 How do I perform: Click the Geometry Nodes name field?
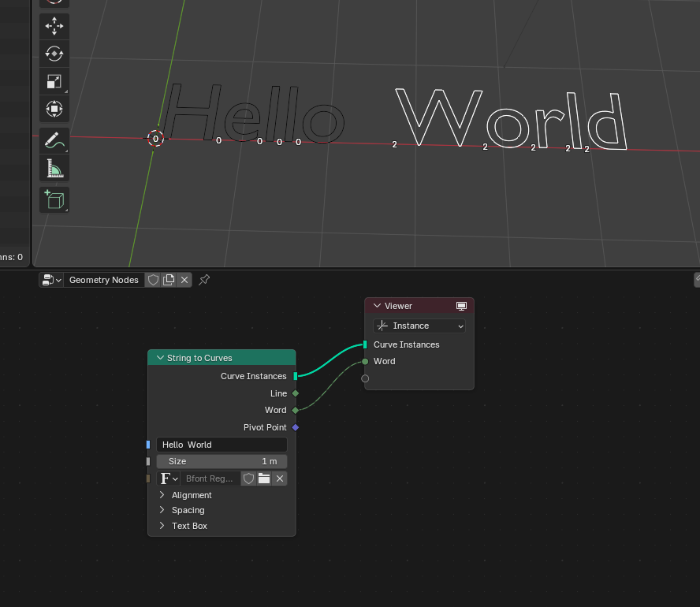[x=103, y=280]
